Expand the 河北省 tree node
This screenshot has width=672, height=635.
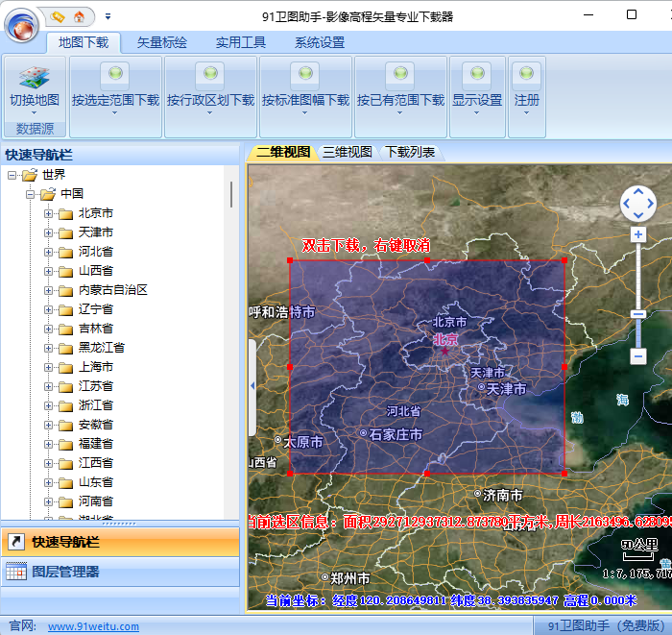coord(48,252)
